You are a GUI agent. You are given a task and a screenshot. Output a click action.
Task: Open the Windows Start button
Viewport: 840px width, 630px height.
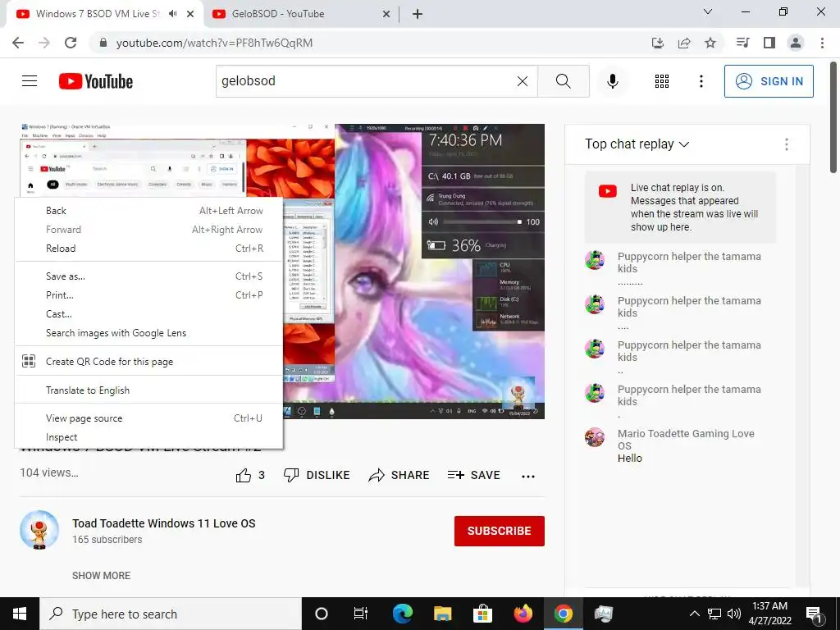click(20, 614)
